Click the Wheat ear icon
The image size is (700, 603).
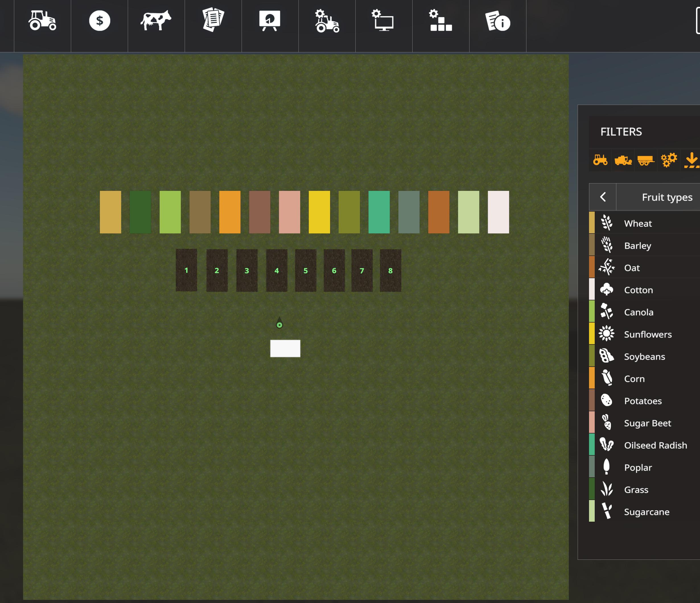click(607, 223)
